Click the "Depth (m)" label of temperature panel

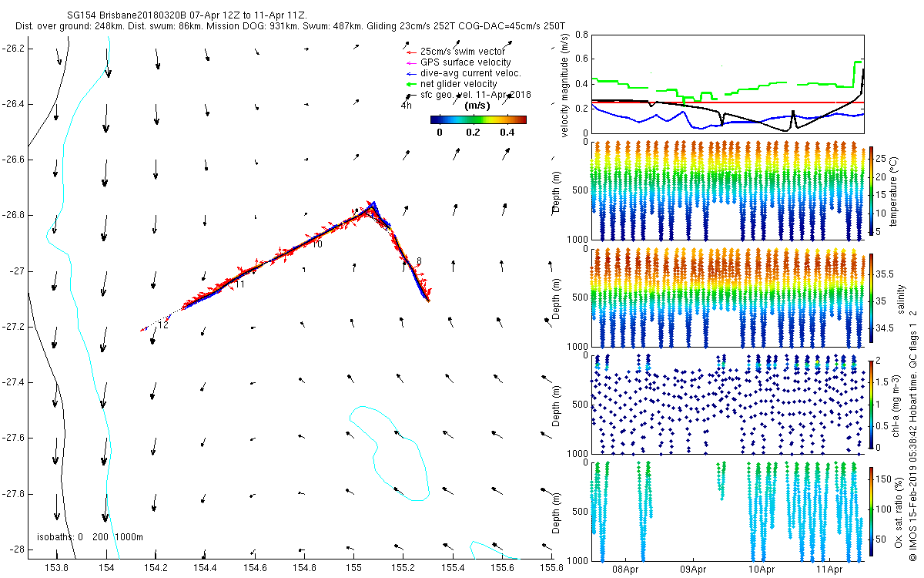pyautogui.click(x=557, y=190)
